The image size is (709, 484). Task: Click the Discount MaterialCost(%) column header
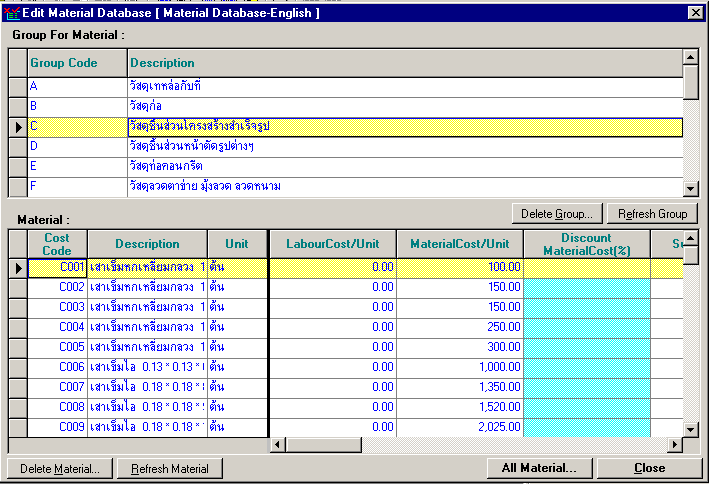coord(587,244)
